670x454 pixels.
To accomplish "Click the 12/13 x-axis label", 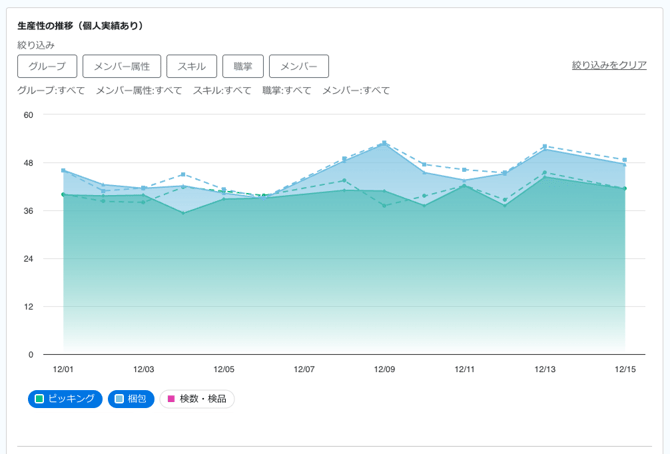I will 545,369.
